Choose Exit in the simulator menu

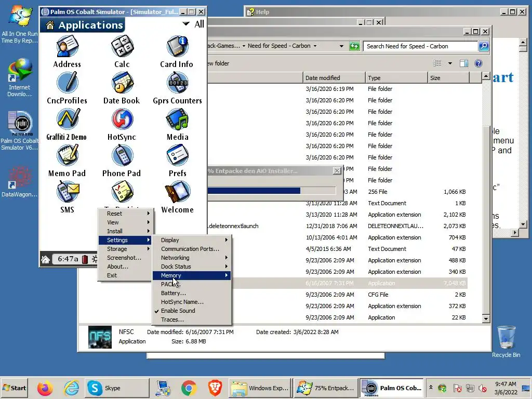[x=125, y=275]
